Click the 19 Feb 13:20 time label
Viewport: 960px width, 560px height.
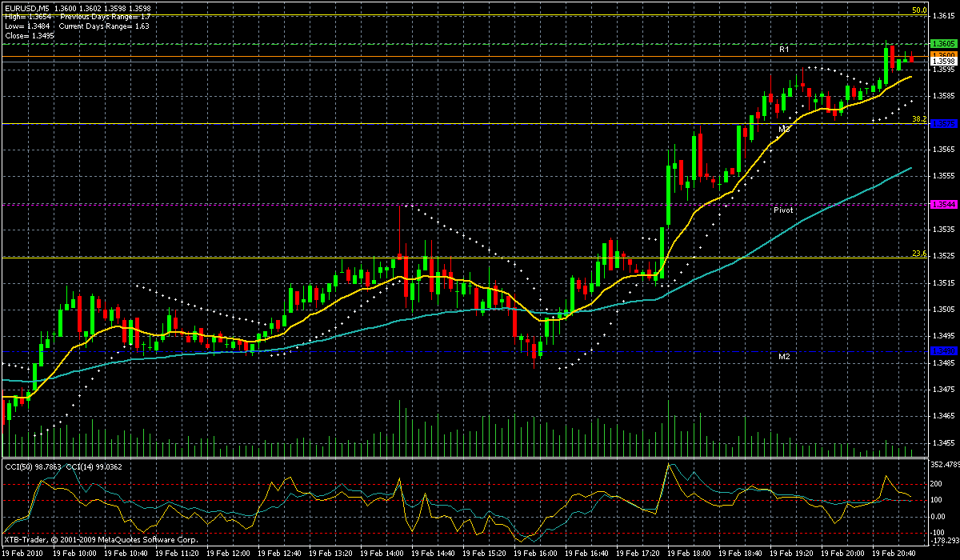click(331, 553)
